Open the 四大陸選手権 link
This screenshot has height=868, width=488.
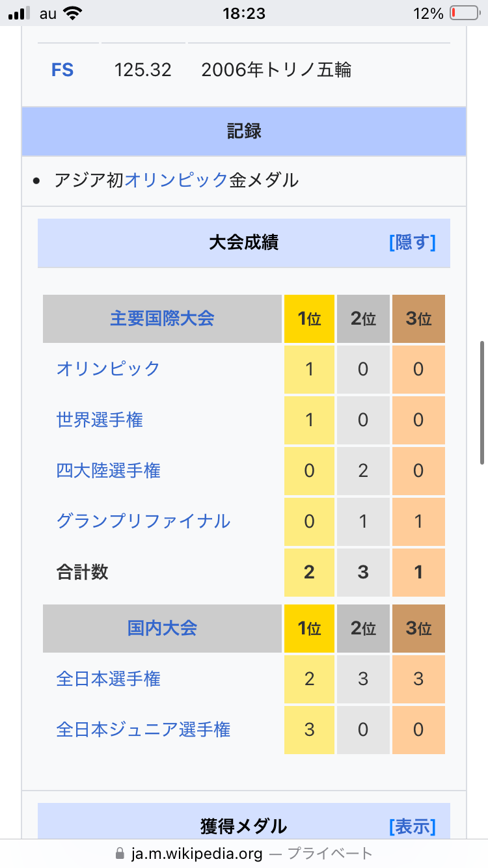click(x=108, y=470)
